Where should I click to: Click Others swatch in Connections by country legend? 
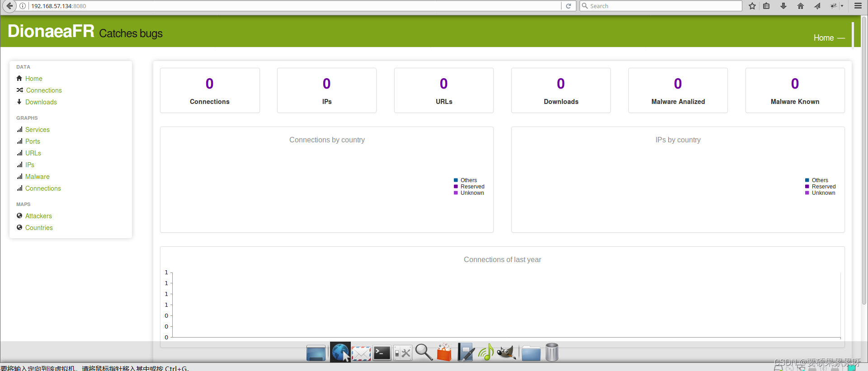point(456,180)
